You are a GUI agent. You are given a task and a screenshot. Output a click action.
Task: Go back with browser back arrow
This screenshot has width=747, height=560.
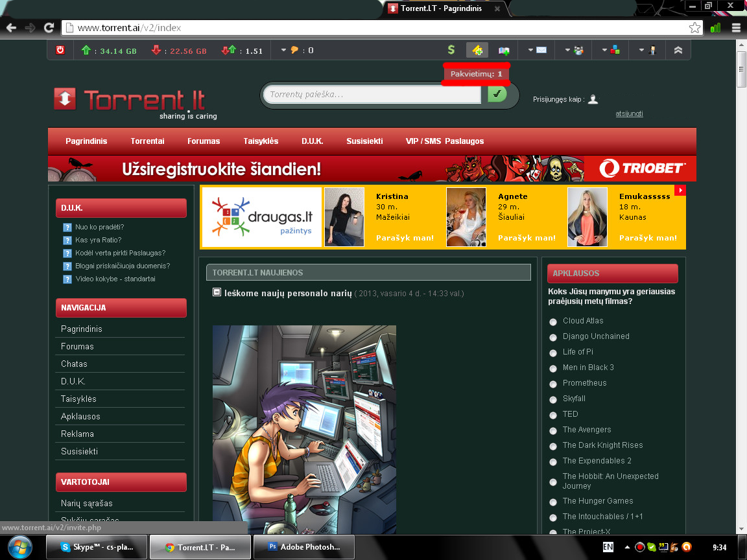[x=12, y=28]
